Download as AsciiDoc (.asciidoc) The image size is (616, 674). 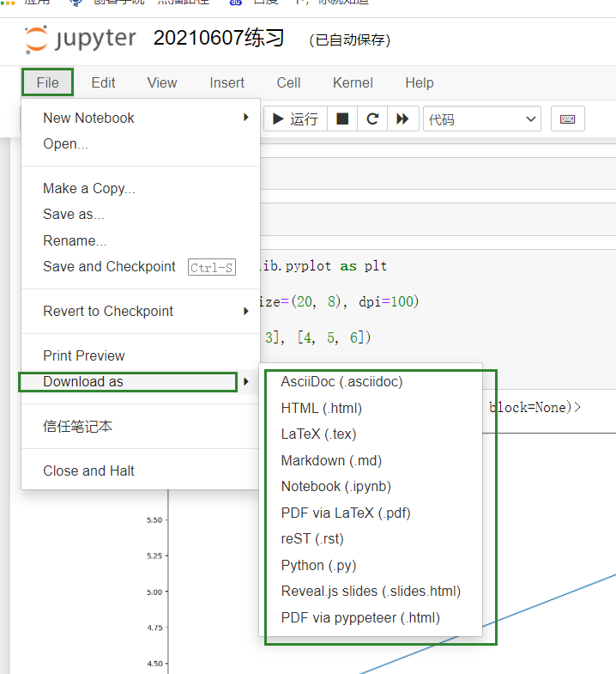[x=371, y=382]
